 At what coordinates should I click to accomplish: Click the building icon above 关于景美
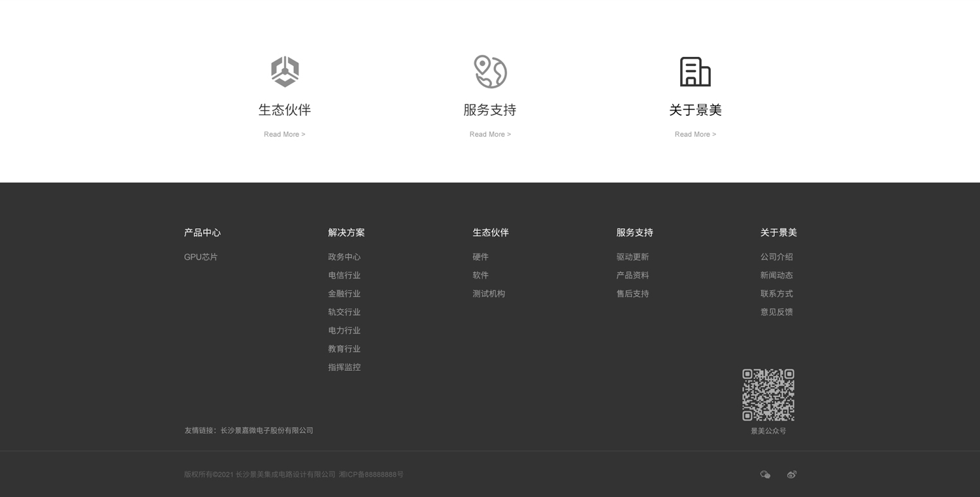[695, 71]
